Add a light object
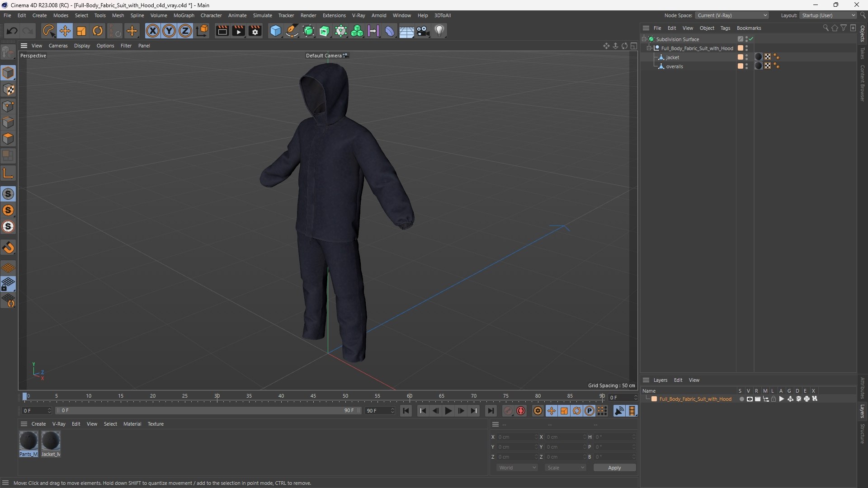 pyautogui.click(x=439, y=31)
